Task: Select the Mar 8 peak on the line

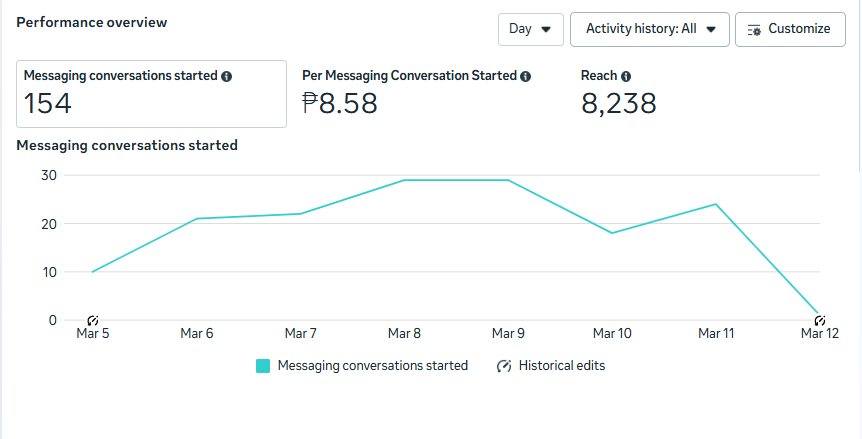Action: pos(404,180)
